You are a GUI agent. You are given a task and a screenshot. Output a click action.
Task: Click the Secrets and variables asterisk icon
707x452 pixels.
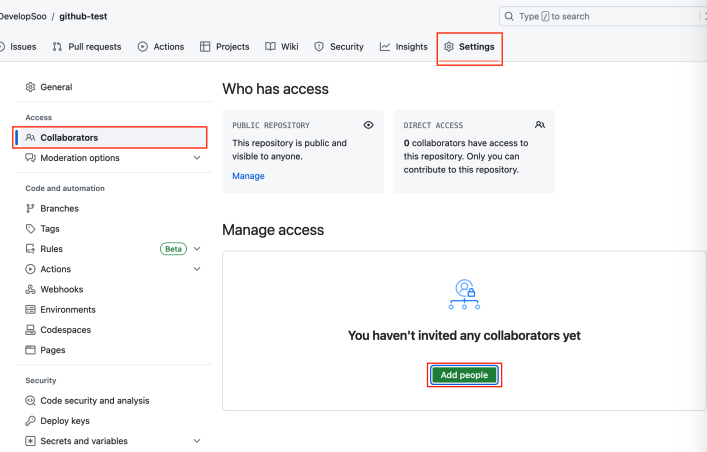coord(30,441)
